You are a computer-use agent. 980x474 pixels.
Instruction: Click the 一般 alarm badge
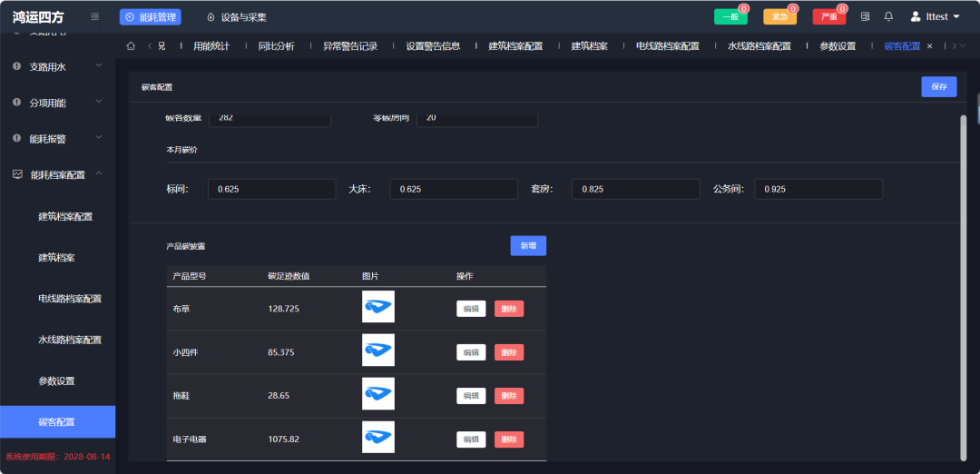pyautogui.click(x=730, y=16)
